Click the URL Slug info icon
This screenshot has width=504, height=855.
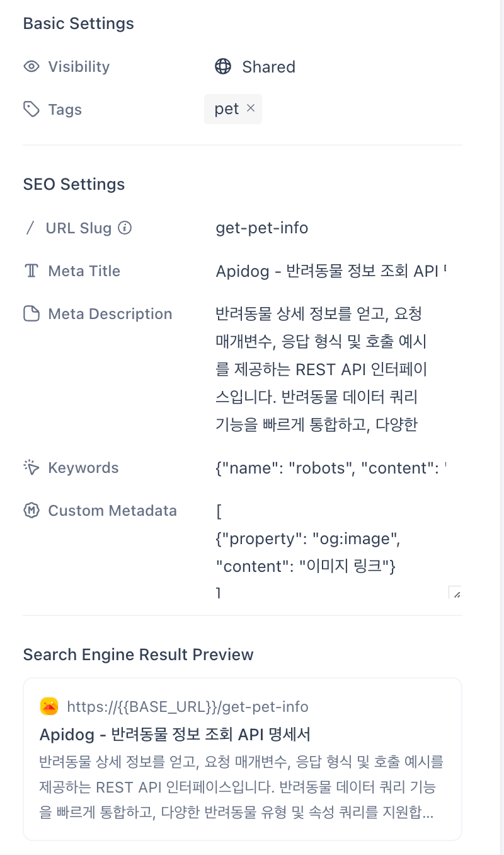coord(125,228)
